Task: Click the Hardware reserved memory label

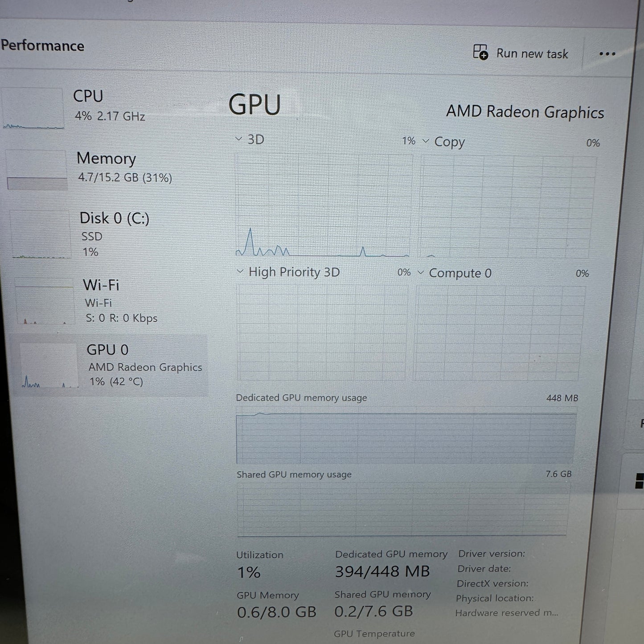Action: (x=506, y=613)
